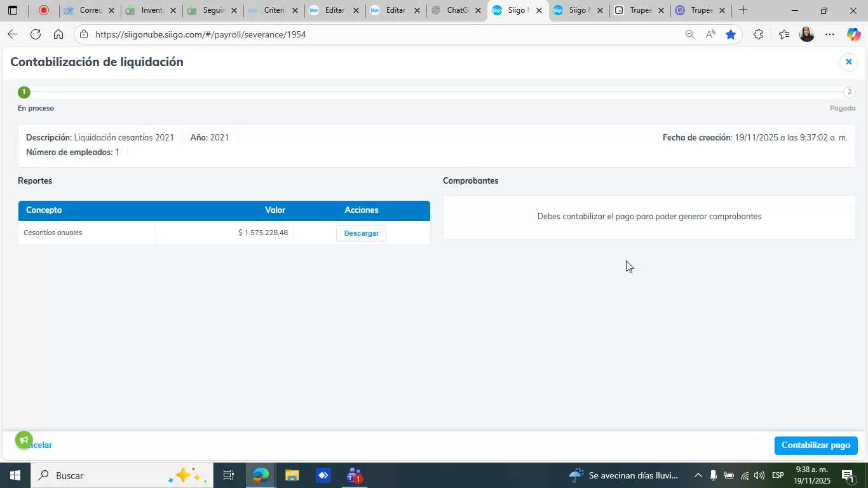Image resolution: width=868 pixels, height=488 pixels.
Task: Click the $ 1.575.228,48 value
Action: pos(263,233)
